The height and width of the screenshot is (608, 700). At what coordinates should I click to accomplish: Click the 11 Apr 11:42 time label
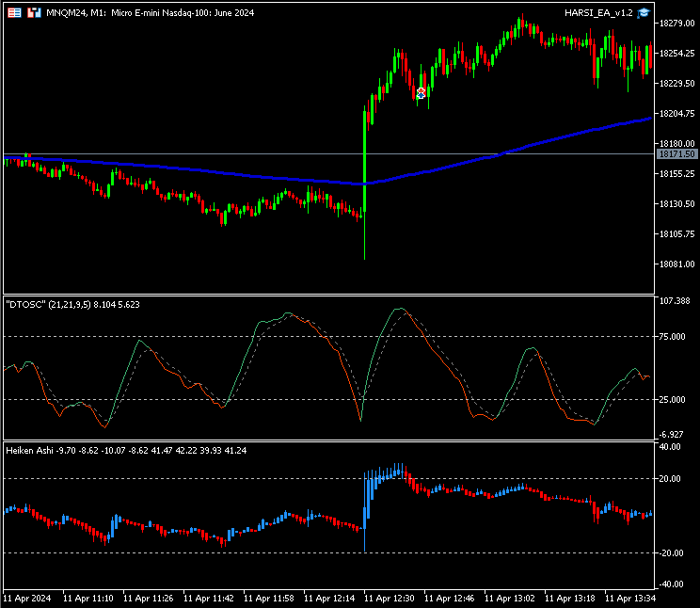pyautogui.click(x=209, y=599)
